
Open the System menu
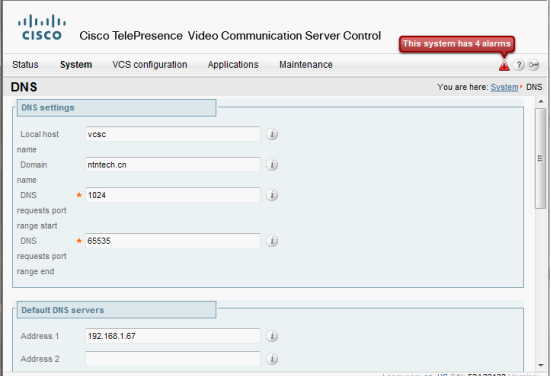76,65
